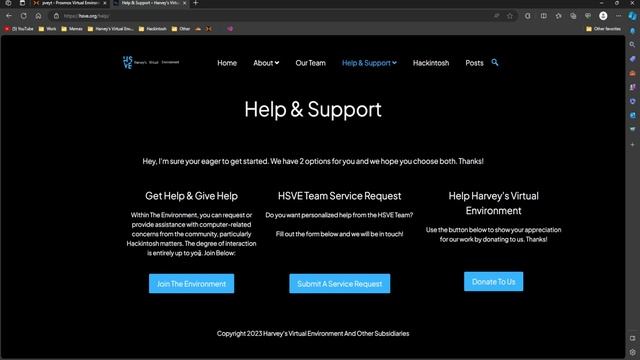Add page to favorites star icon
Viewport: 640px width, 360px height.
pyautogui.click(x=510, y=16)
